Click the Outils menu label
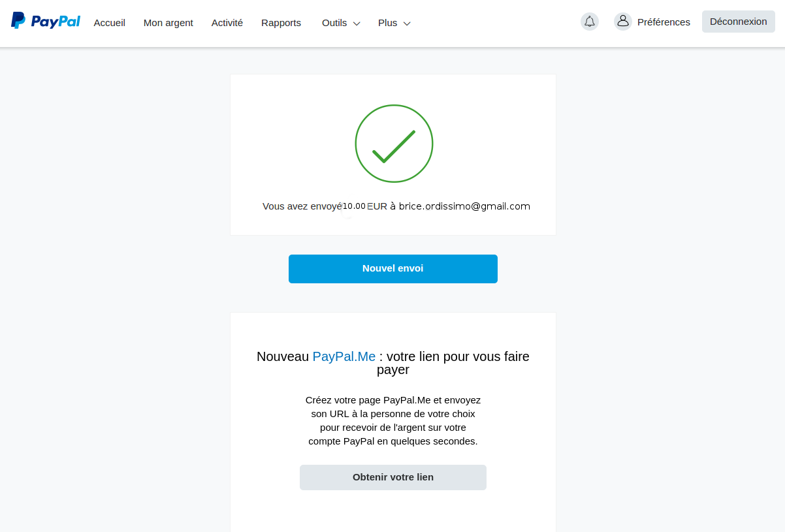 pos(334,23)
